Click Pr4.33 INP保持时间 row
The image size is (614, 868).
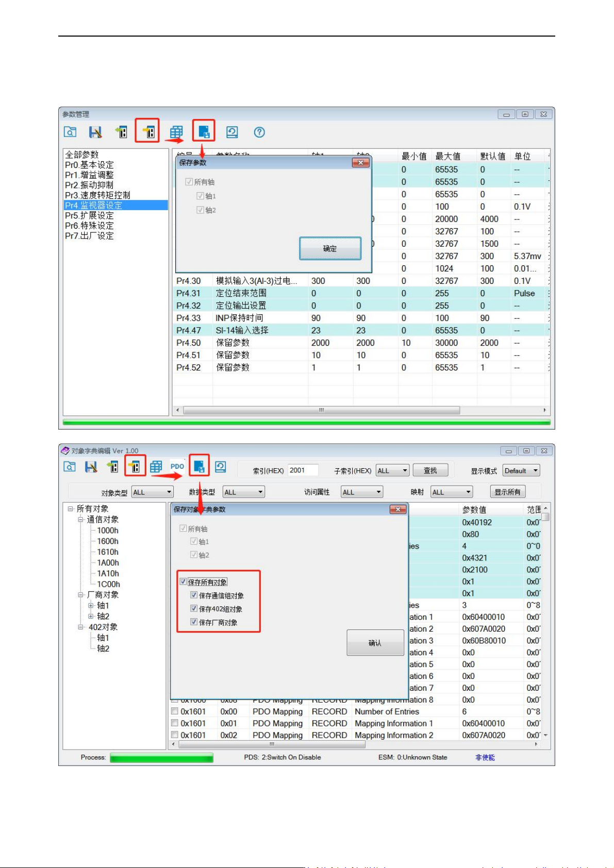pyautogui.click(x=361, y=318)
